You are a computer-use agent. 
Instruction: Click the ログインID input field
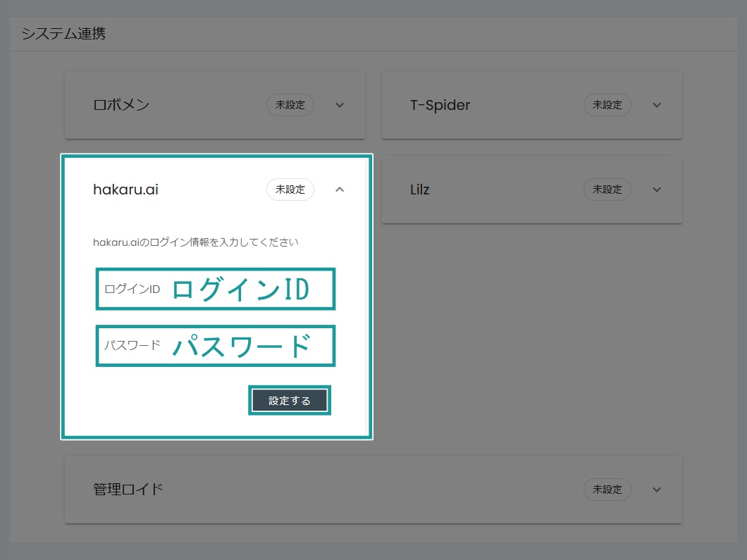[x=215, y=289]
